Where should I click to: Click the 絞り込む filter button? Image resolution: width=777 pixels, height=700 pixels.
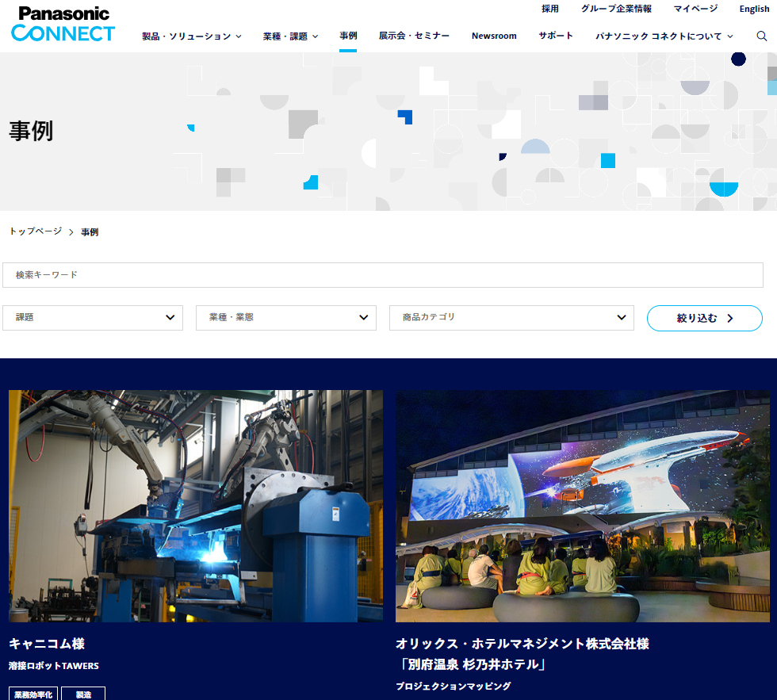pos(704,318)
